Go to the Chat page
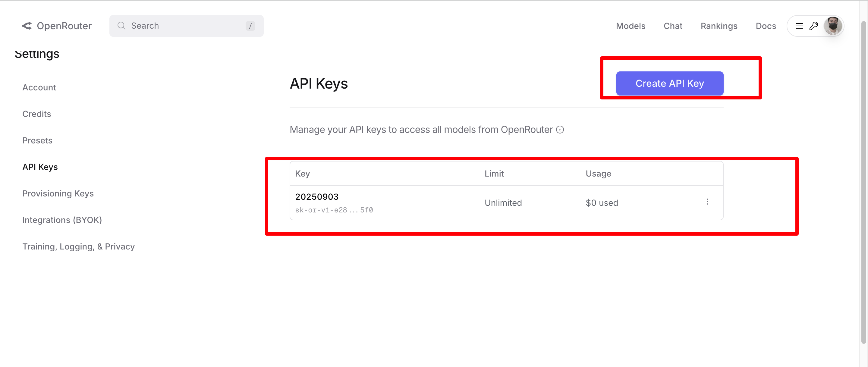This screenshot has width=868, height=367. (673, 26)
